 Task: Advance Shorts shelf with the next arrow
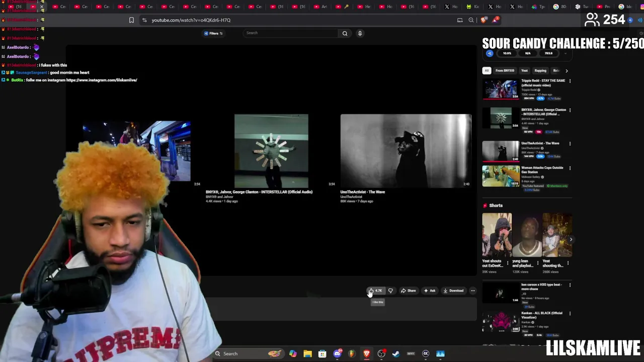pyautogui.click(x=571, y=239)
